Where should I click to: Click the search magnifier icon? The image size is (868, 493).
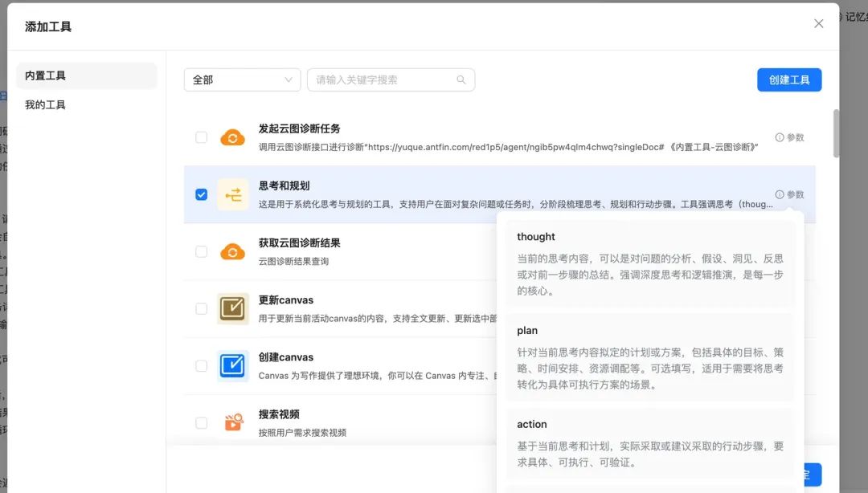461,79
